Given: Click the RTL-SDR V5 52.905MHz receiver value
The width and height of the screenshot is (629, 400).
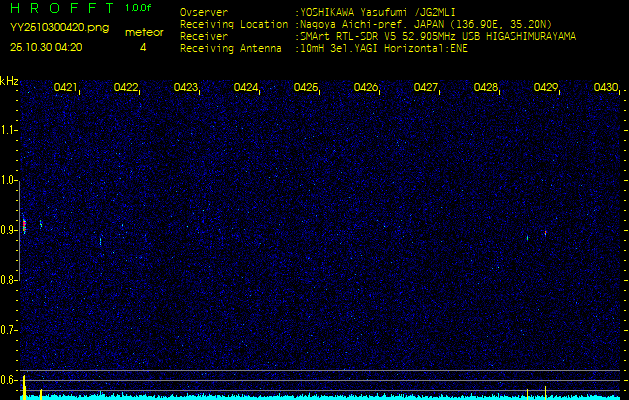Looking at the screenshot, I should point(438,37).
